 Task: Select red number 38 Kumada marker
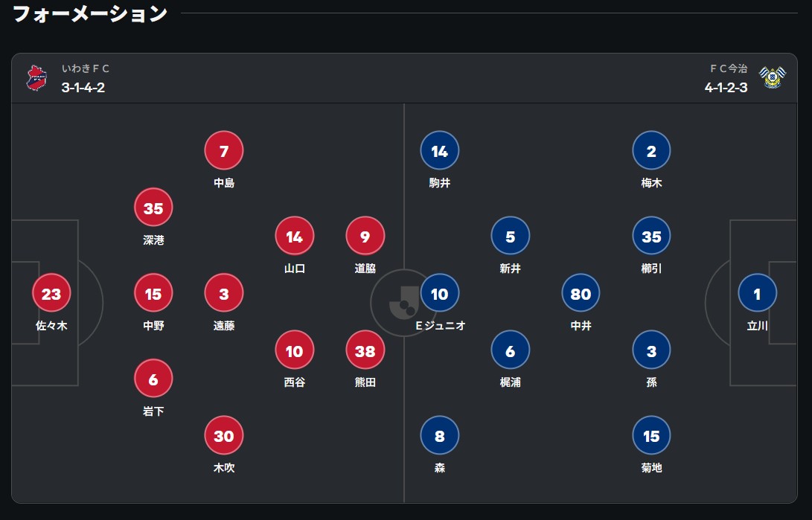365,350
